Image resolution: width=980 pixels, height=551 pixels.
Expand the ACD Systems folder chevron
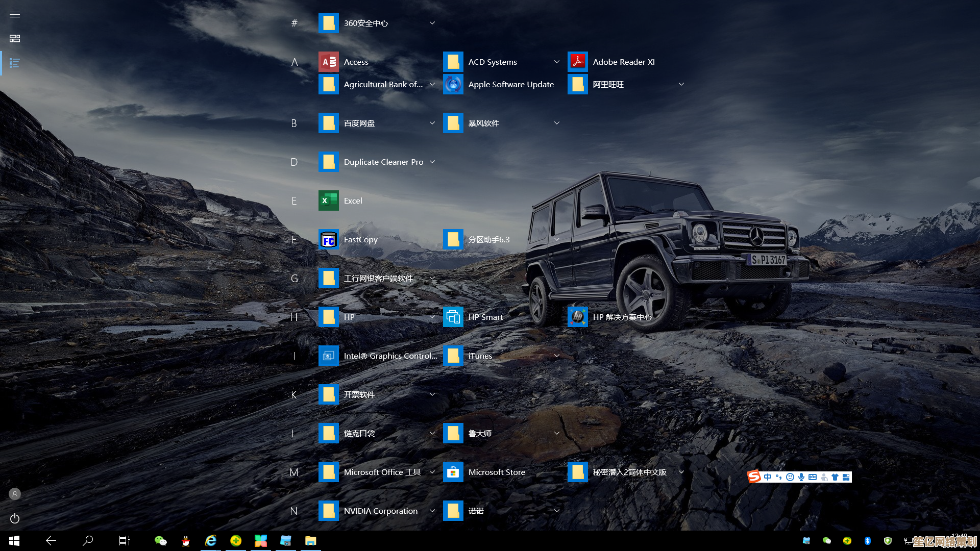tap(557, 62)
